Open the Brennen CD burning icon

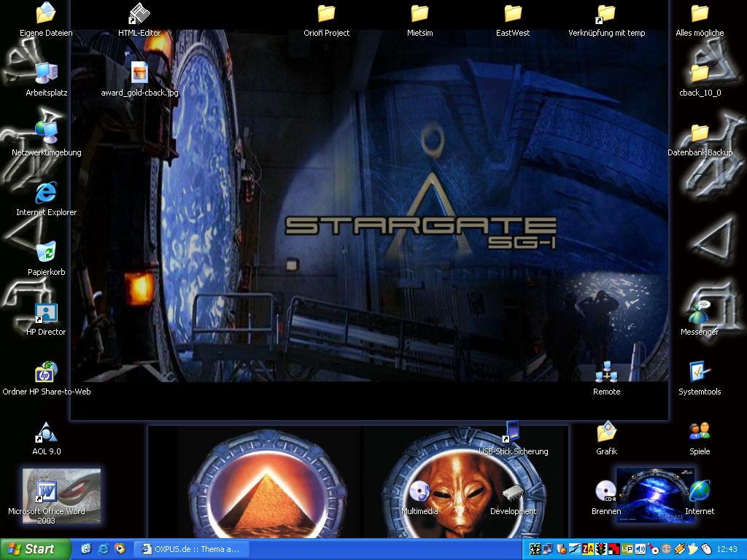(606, 492)
